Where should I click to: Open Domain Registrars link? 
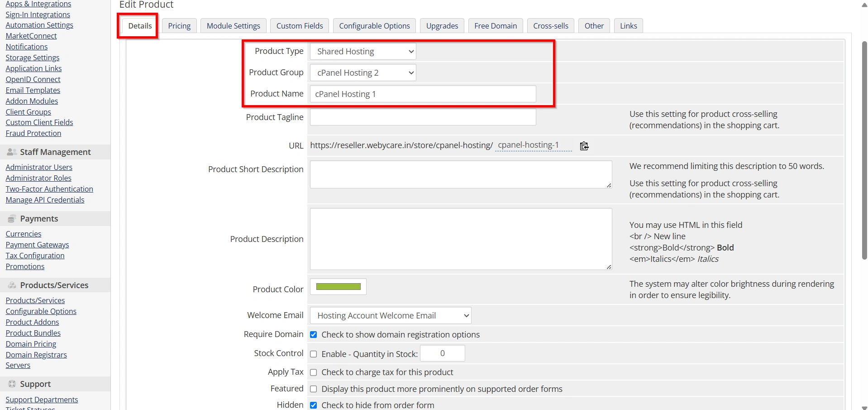click(x=36, y=355)
